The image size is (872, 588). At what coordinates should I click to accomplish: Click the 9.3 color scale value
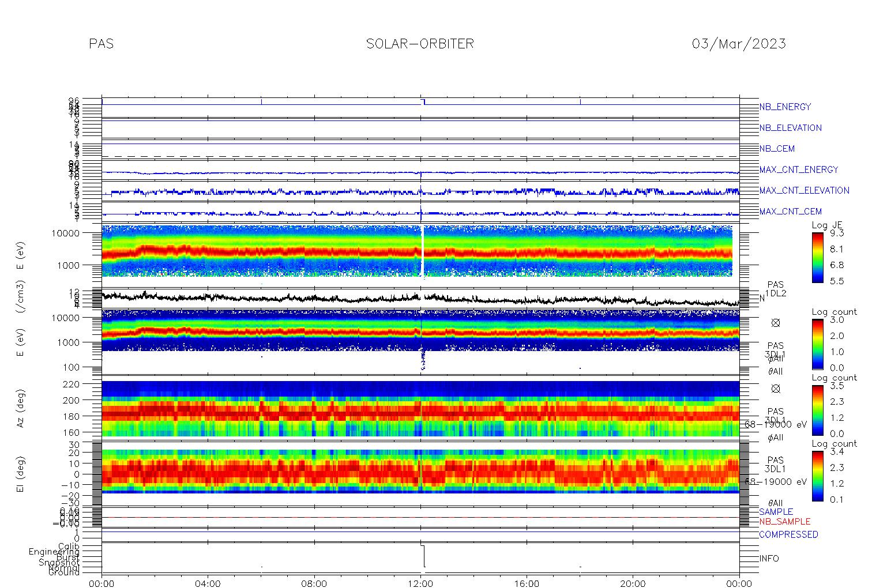pyautogui.click(x=837, y=233)
